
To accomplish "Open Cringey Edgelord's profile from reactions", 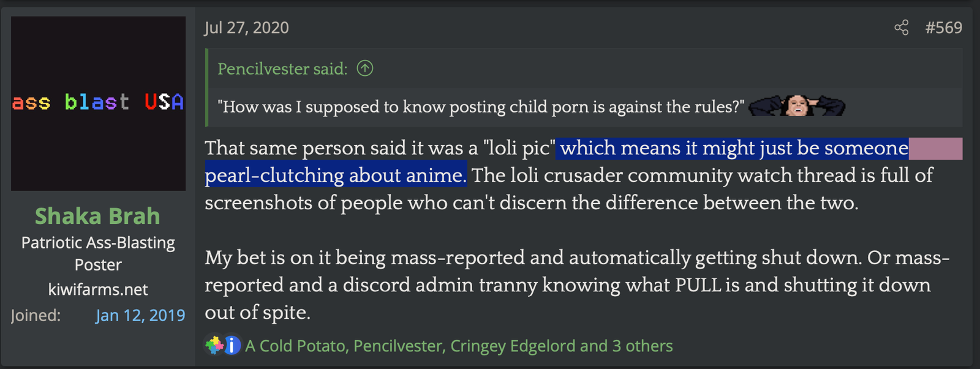I will 513,346.
